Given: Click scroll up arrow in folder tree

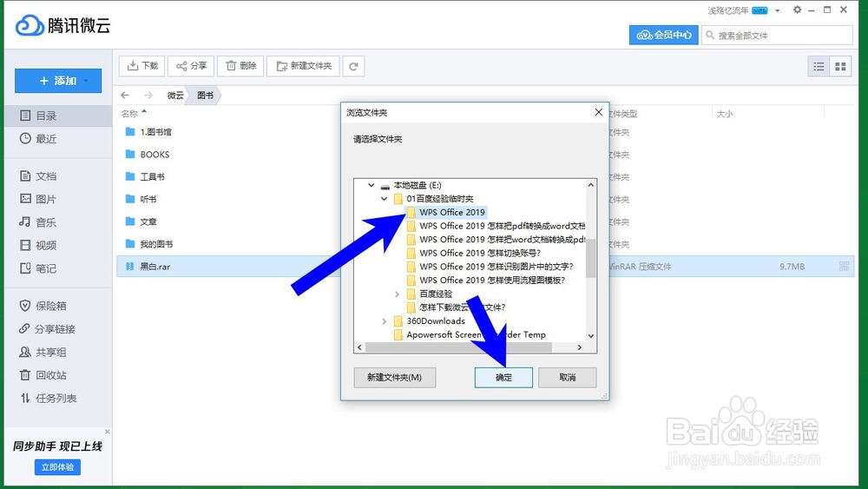Looking at the screenshot, I should [x=590, y=184].
